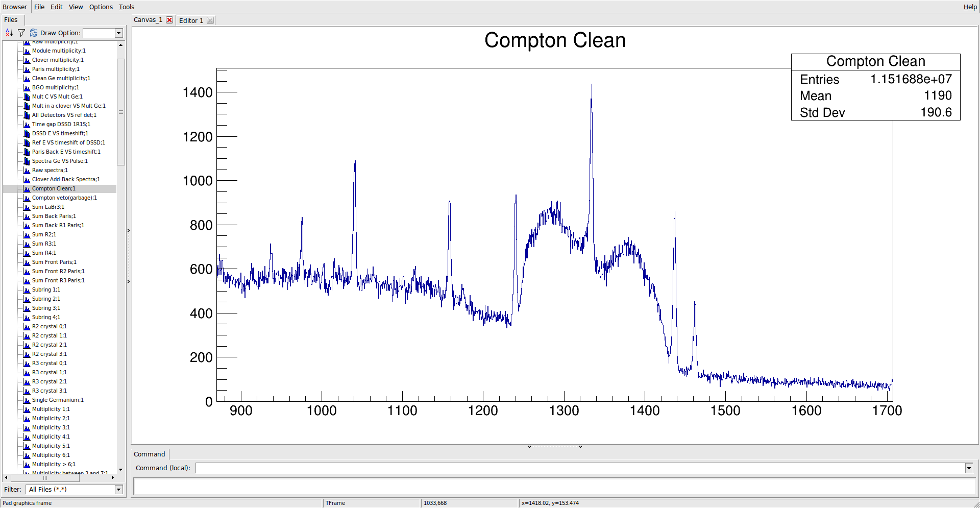
Task: Click the histogram icon next to Sum LaBr3;1
Action: (27, 207)
